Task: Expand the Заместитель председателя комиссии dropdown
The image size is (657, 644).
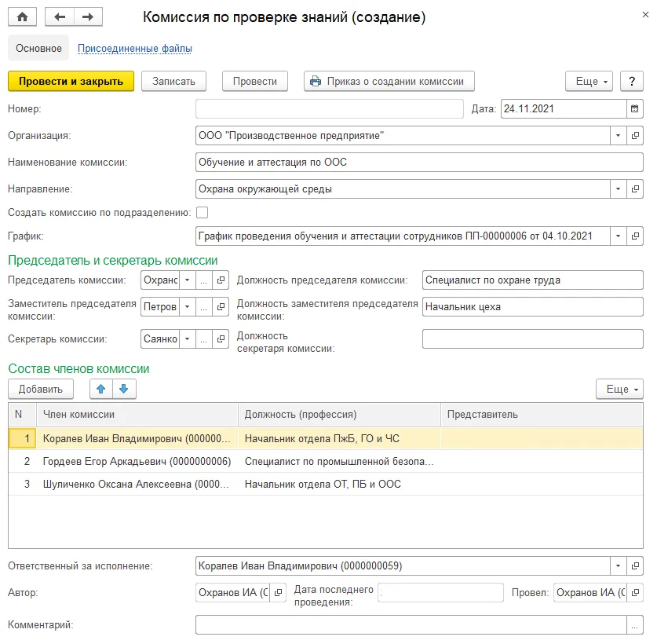Action: [x=188, y=307]
